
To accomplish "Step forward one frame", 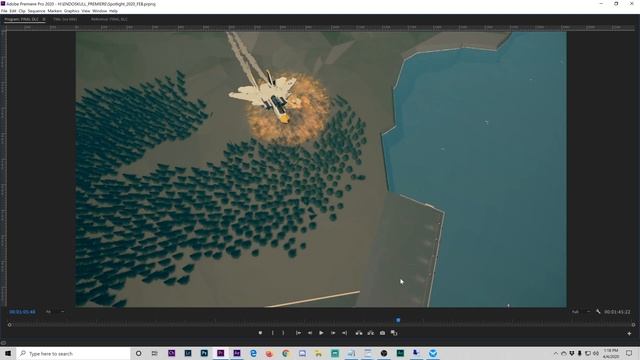I will (x=333, y=333).
